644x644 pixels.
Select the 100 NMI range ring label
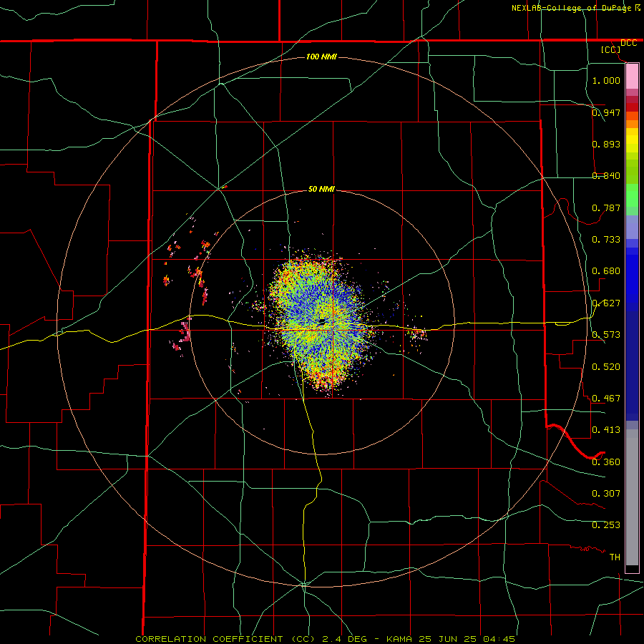pyautogui.click(x=321, y=57)
